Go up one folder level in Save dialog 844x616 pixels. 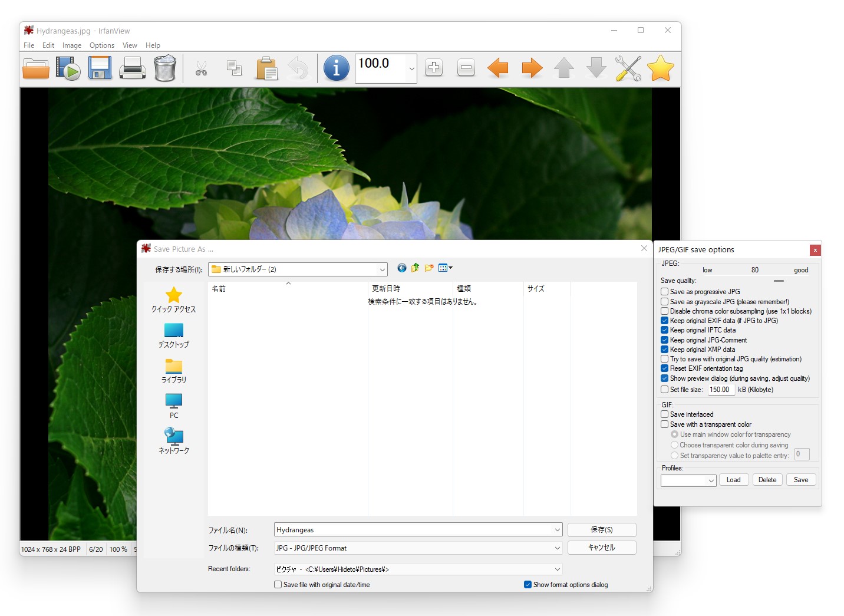tap(415, 268)
